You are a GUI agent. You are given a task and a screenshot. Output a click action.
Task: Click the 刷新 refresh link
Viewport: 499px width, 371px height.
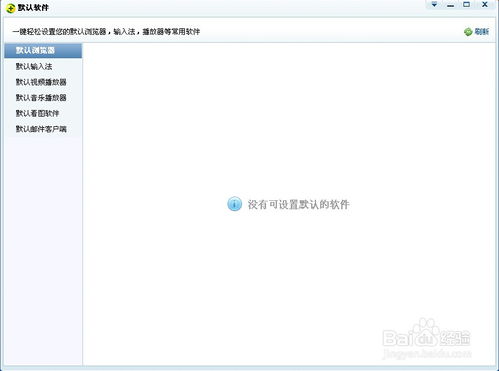[482, 32]
